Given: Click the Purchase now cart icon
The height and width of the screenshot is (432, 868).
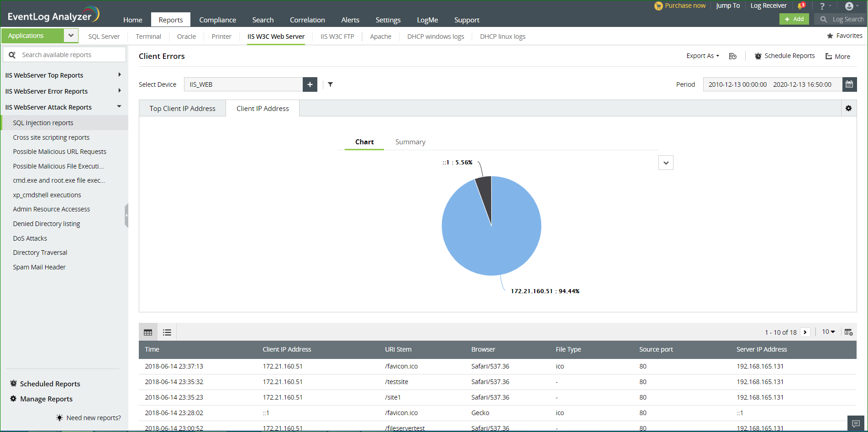Looking at the screenshot, I should point(658,6).
